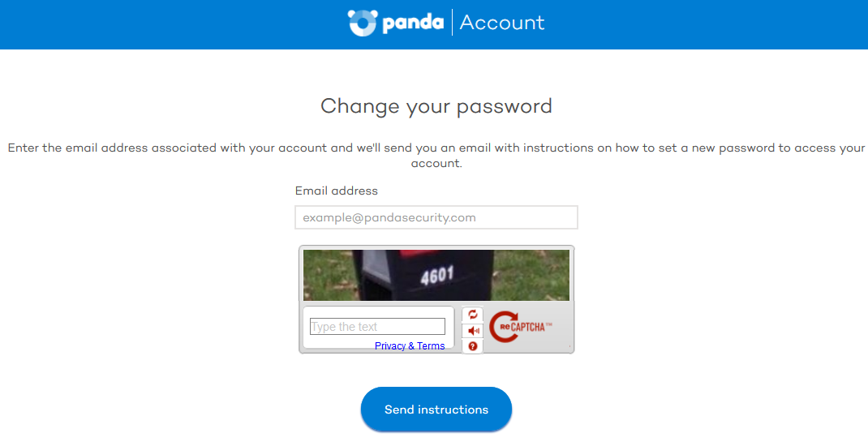This screenshot has width=868, height=446.
Task: Click the instructions paragraph about email address
Action: 436,156
